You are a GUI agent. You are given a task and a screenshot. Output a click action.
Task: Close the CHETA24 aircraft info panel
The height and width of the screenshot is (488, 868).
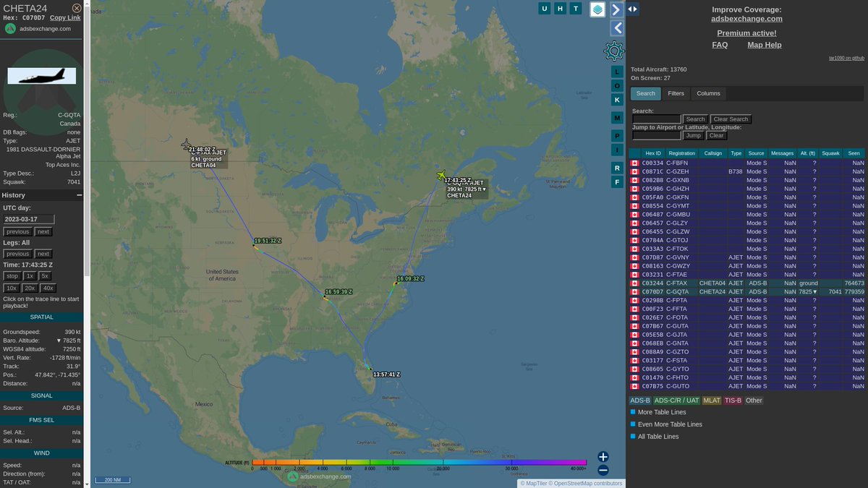tap(77, 8)
